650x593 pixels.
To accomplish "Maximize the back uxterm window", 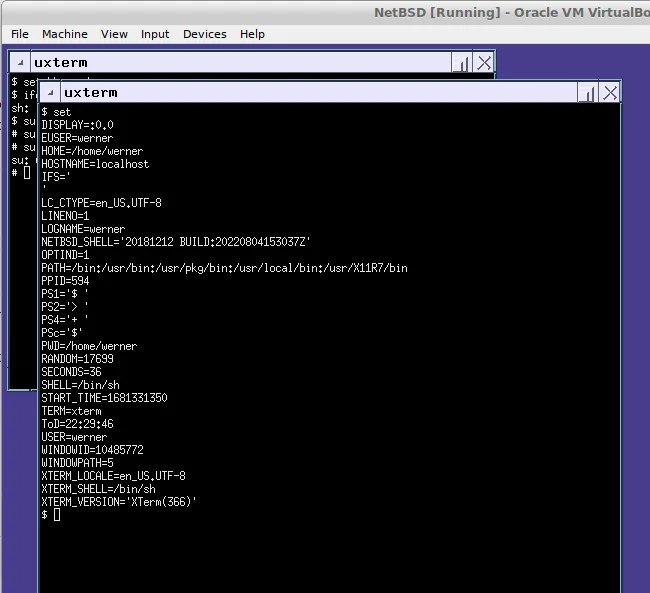I will click(461, 63).
